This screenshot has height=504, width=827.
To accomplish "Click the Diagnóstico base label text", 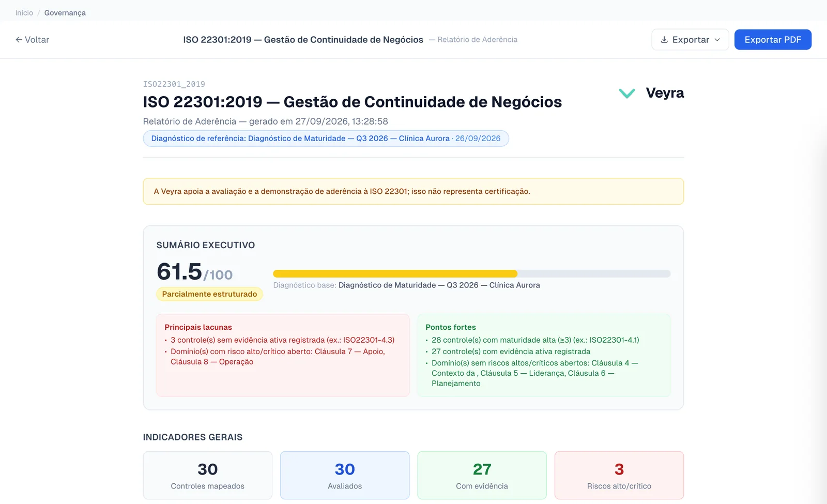I will tap(305, 285).
